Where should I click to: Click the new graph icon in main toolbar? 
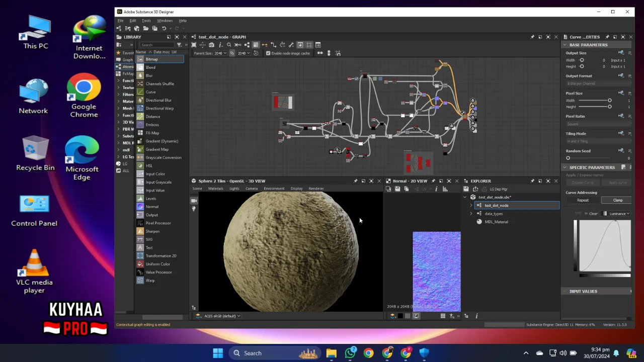(x=119, y=28)
